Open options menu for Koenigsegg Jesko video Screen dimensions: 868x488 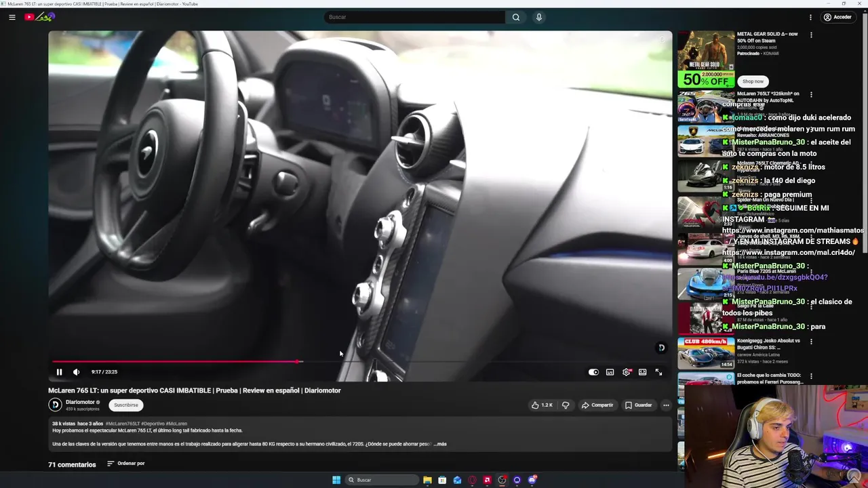[x=811, y=342]
